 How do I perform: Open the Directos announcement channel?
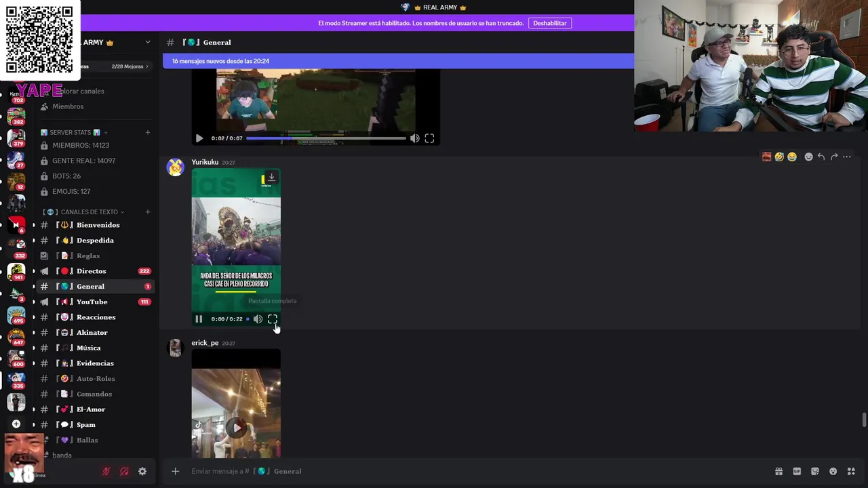point(95,271)
